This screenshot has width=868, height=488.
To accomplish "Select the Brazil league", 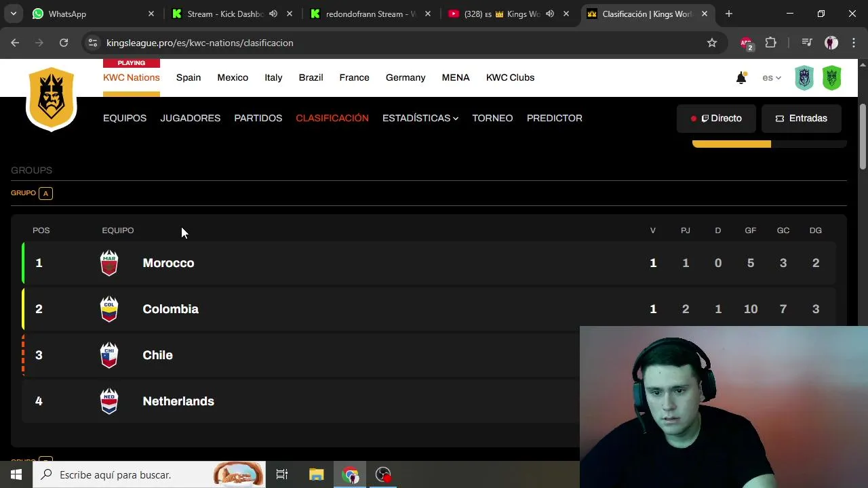I will pos(311,77).
